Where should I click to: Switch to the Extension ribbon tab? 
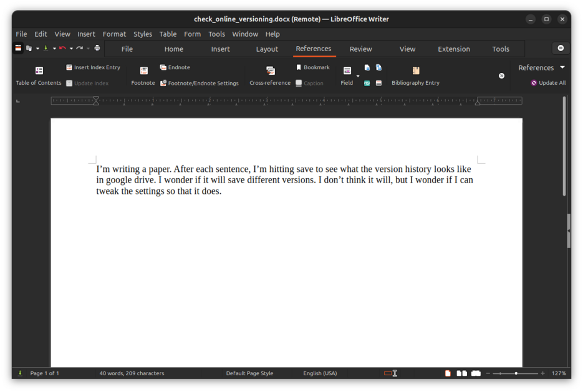coord(454,49)
